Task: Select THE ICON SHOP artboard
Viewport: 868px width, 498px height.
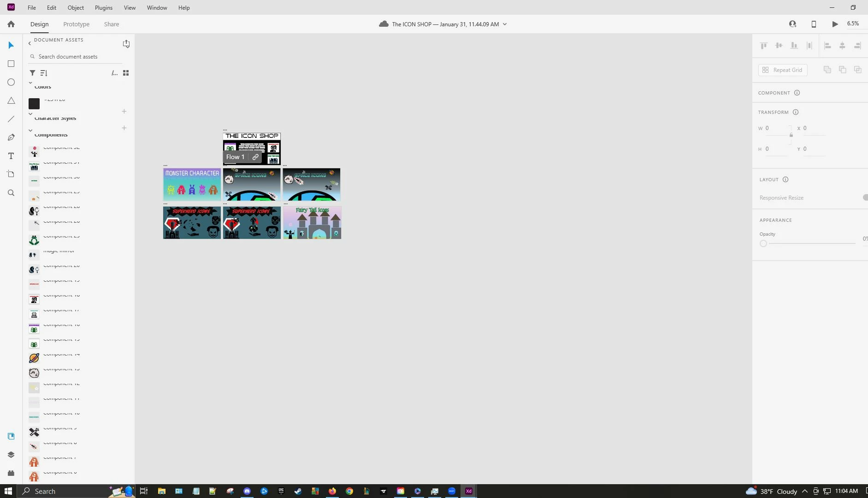Action: point(252,148)
